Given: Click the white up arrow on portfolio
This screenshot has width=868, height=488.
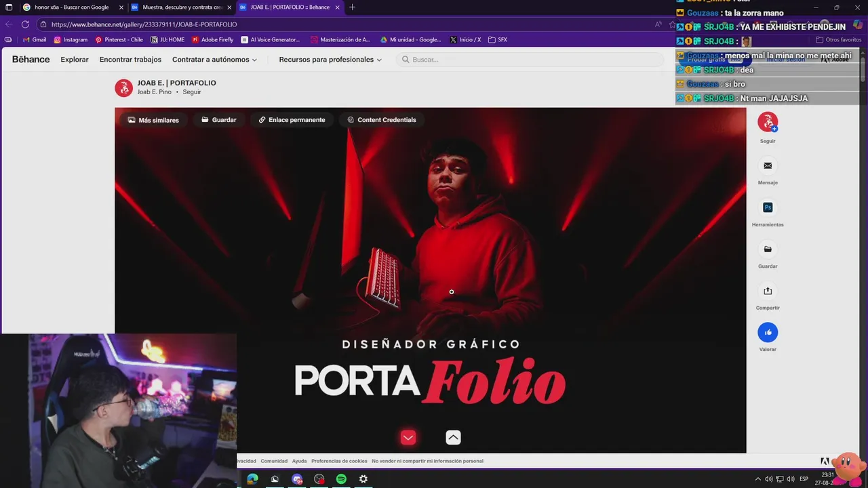Looking at the screenshot, I should 453,438.
